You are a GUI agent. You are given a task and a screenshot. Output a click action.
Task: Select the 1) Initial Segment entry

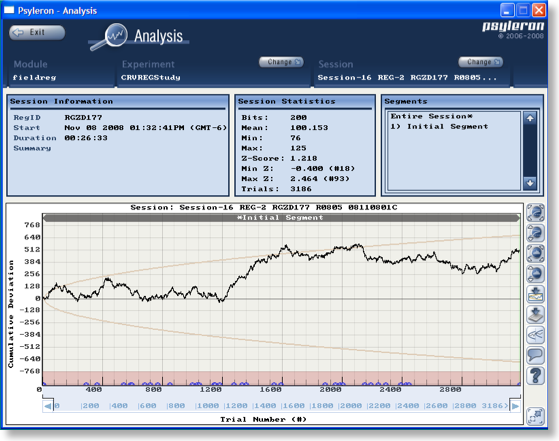coord(439,127)
